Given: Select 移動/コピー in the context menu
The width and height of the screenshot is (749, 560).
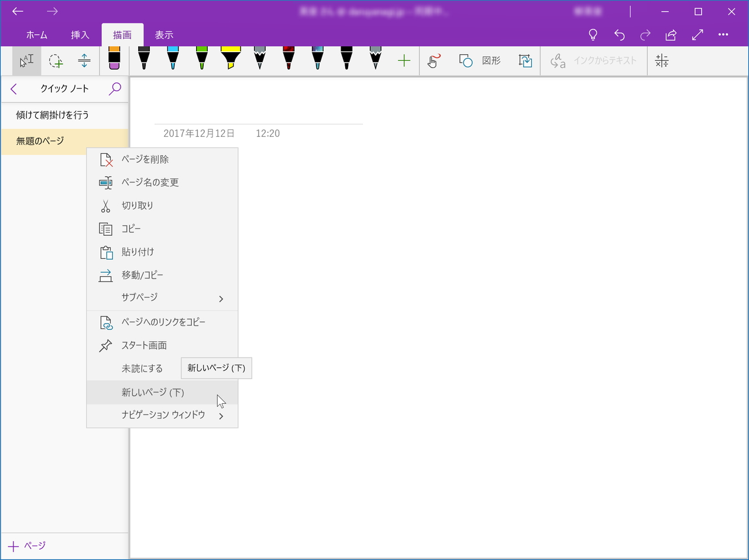Looking at the screenshot, I should coord(162,275).
